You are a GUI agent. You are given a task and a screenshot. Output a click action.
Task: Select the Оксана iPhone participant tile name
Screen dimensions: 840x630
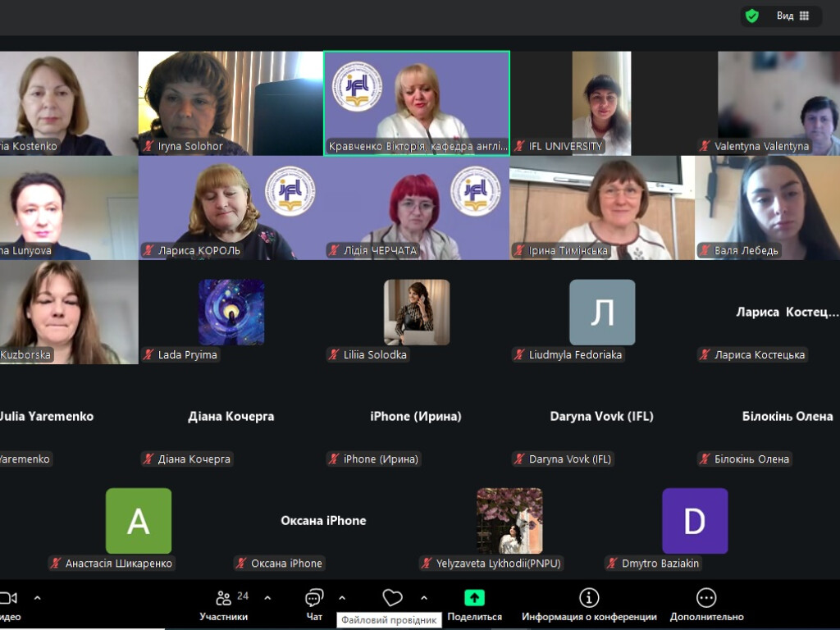[323, 521]
